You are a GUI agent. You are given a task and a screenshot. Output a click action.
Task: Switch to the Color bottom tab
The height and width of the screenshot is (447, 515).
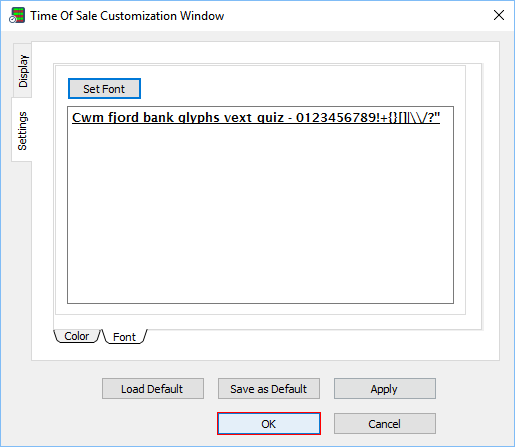77,336
